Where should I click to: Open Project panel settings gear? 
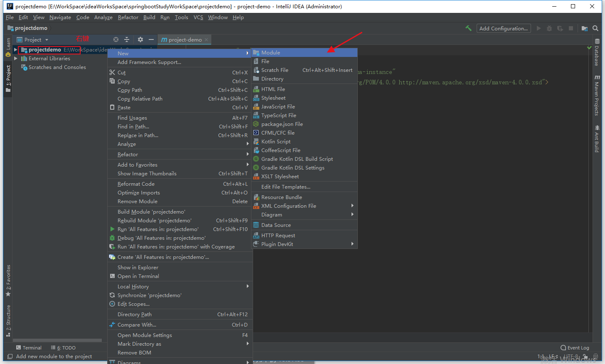pyautogui.click(x=140, y=39)
